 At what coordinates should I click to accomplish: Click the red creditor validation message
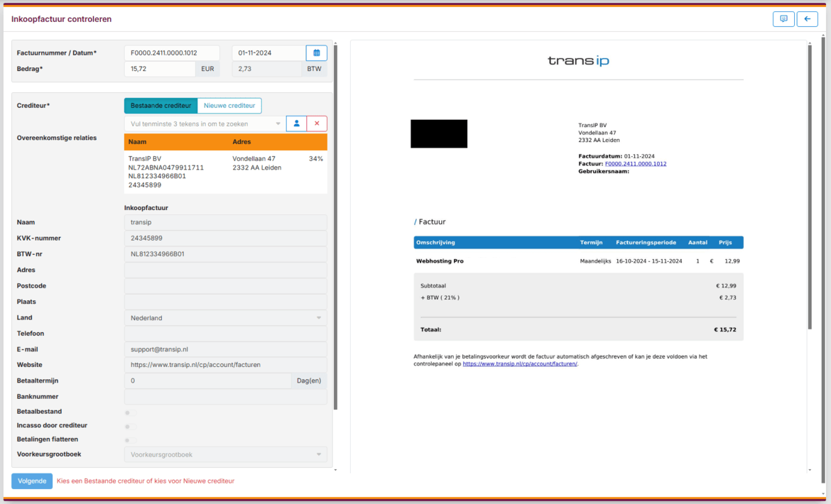coord(145,481)
